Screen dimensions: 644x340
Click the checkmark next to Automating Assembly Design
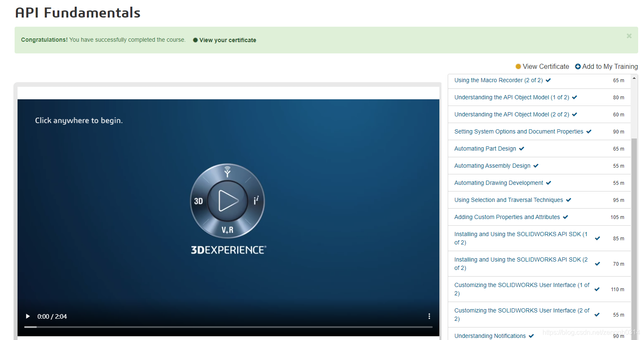click(536, 166)
